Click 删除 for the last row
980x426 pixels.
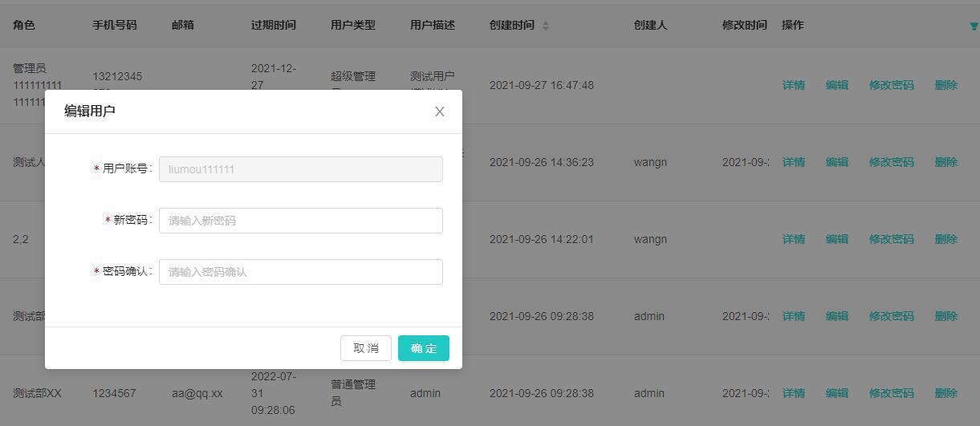click(945, 393)
